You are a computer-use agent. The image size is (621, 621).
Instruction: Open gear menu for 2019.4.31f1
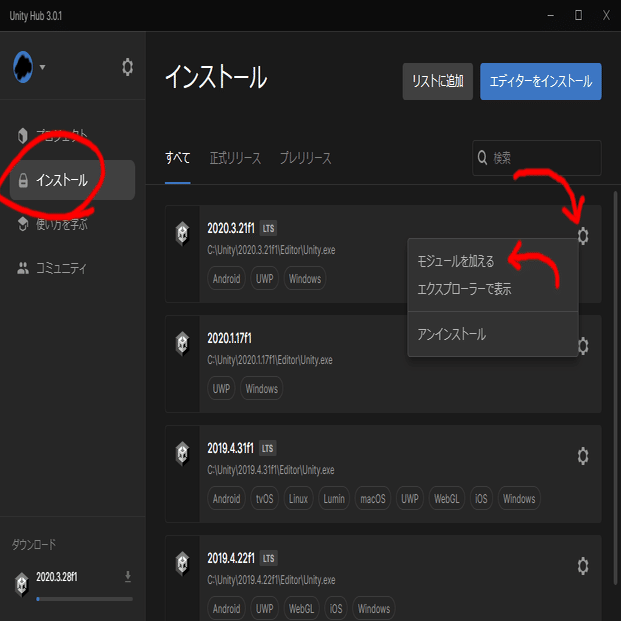click(583, 456)
